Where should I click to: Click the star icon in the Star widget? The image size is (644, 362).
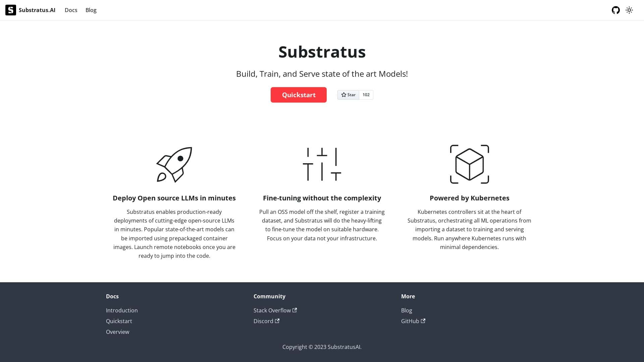point(343,95)
